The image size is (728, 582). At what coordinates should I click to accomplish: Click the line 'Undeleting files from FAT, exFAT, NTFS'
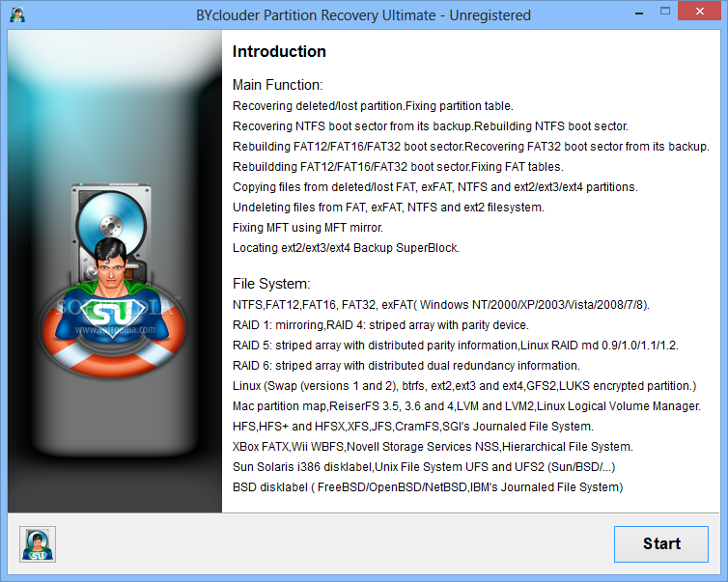tap(388, 208)
